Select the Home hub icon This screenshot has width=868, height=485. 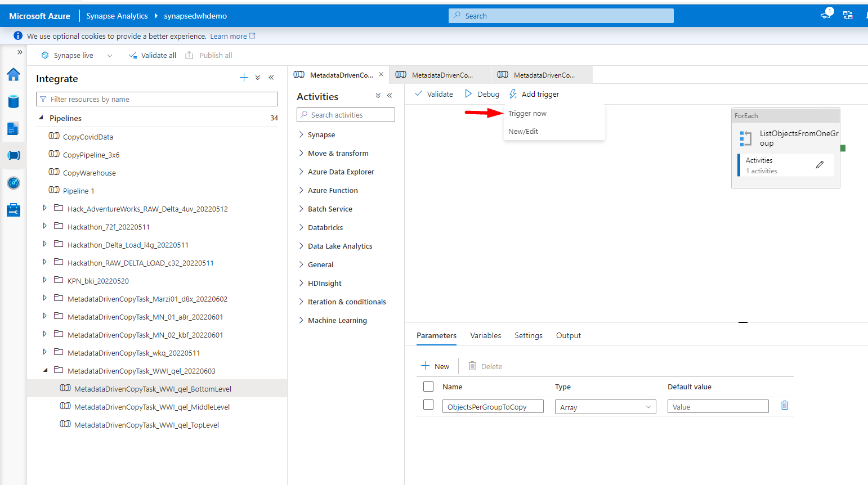click(13, 74)
